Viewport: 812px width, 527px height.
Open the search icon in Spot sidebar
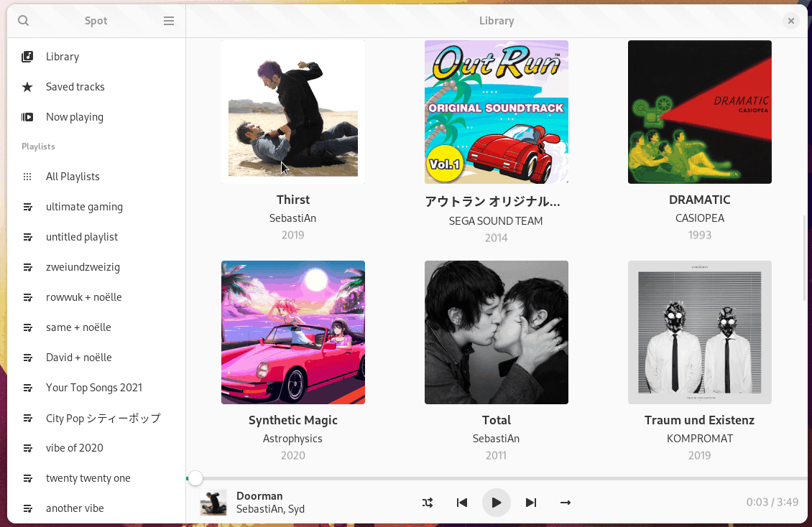(x=23, y=21)
